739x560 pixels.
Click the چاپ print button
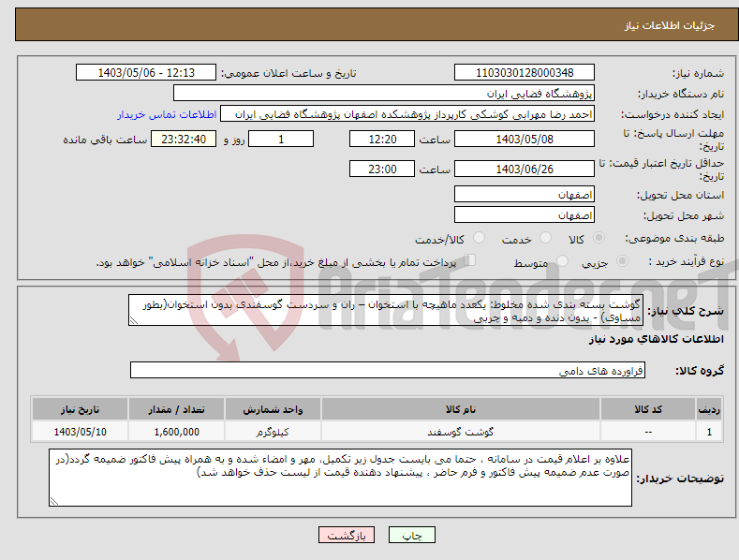(412, 535)
